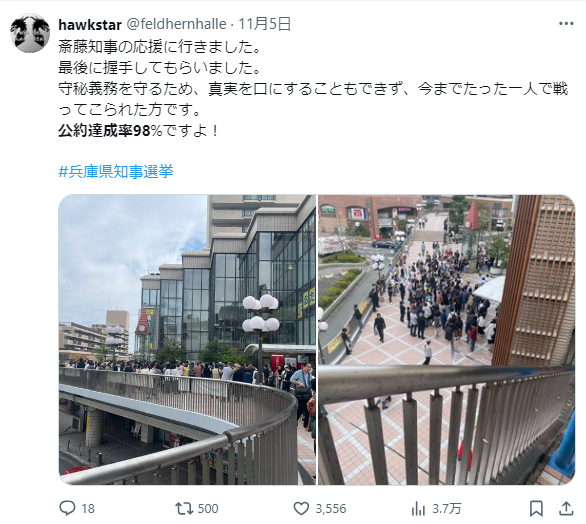
Task: Open the @feldhernhalle handle link
Action: (176, 24)
